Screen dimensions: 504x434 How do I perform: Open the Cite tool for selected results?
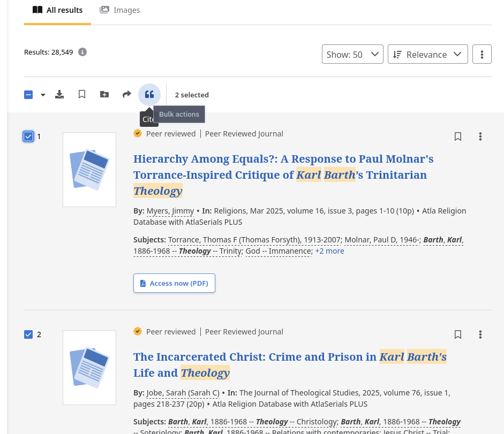(149, 94)
